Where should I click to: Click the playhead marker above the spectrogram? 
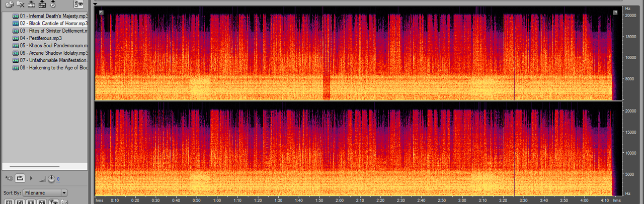pos(95,4)
